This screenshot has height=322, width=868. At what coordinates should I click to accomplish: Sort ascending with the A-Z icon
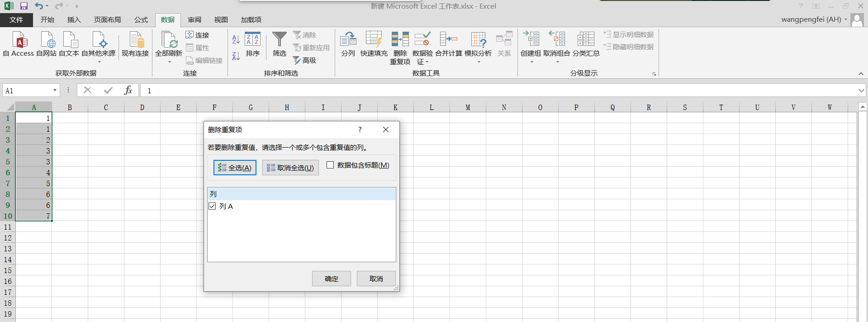236,40
